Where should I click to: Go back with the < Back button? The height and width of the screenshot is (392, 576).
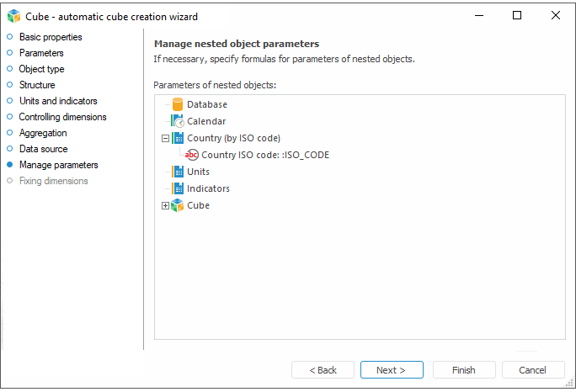click(323, 370)
